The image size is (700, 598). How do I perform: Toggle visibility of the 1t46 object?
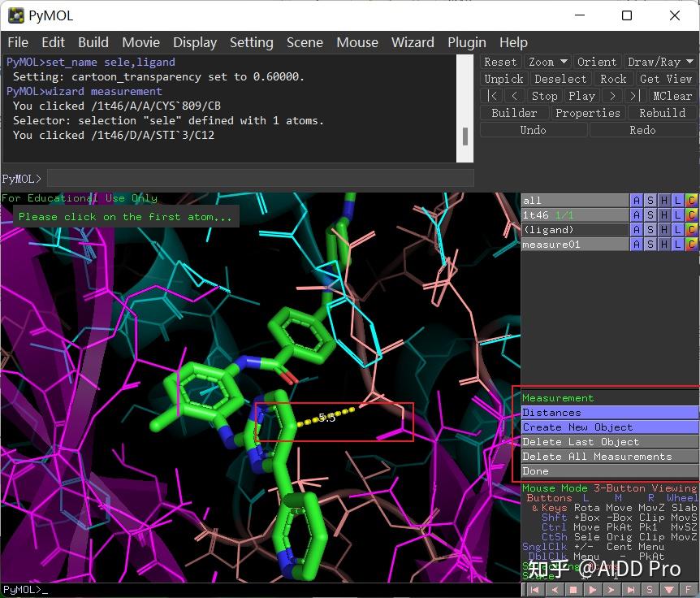pos(574,215)
